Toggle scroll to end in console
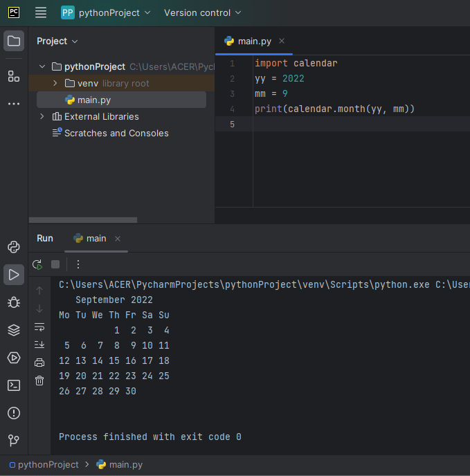 (x=39, y=345)
